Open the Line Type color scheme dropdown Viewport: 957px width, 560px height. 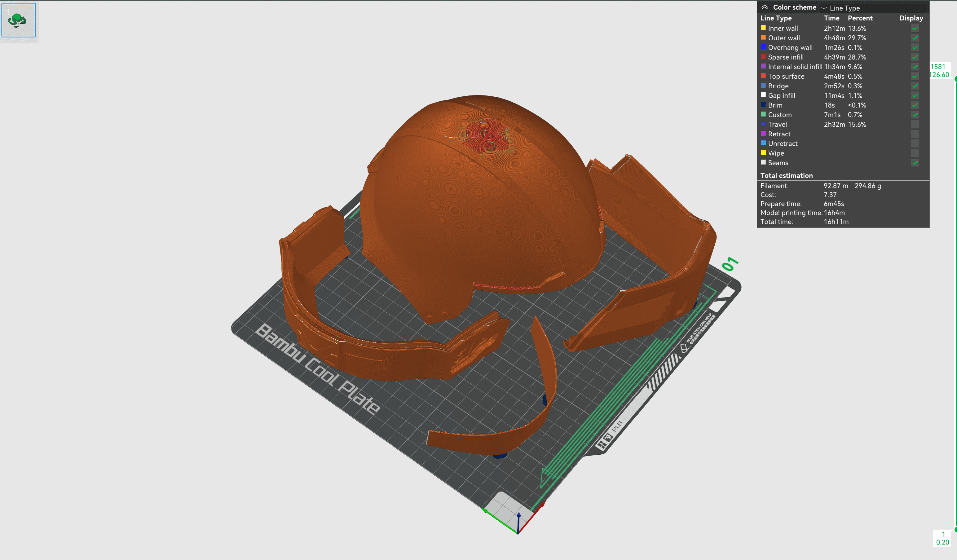(x=872, y=8)
